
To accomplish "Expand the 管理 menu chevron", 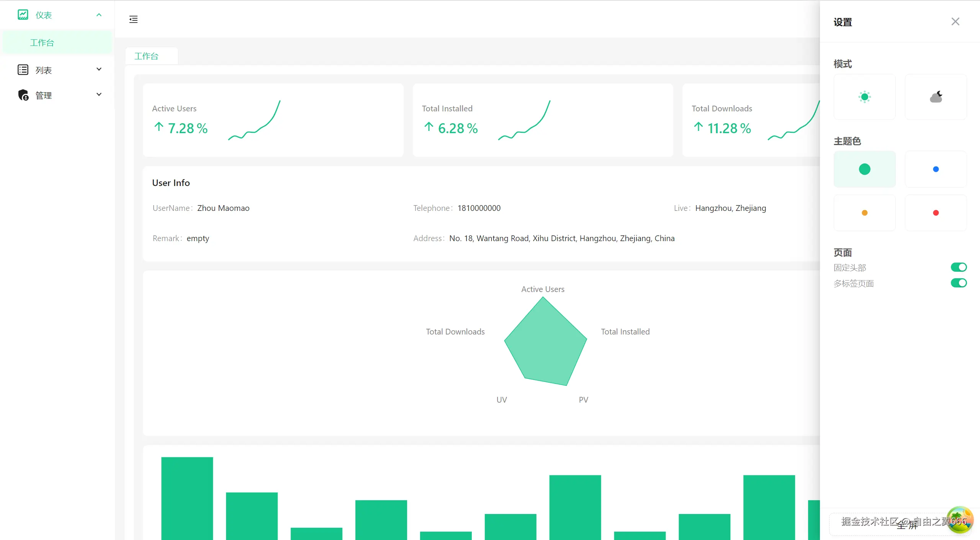I will 99,95.
